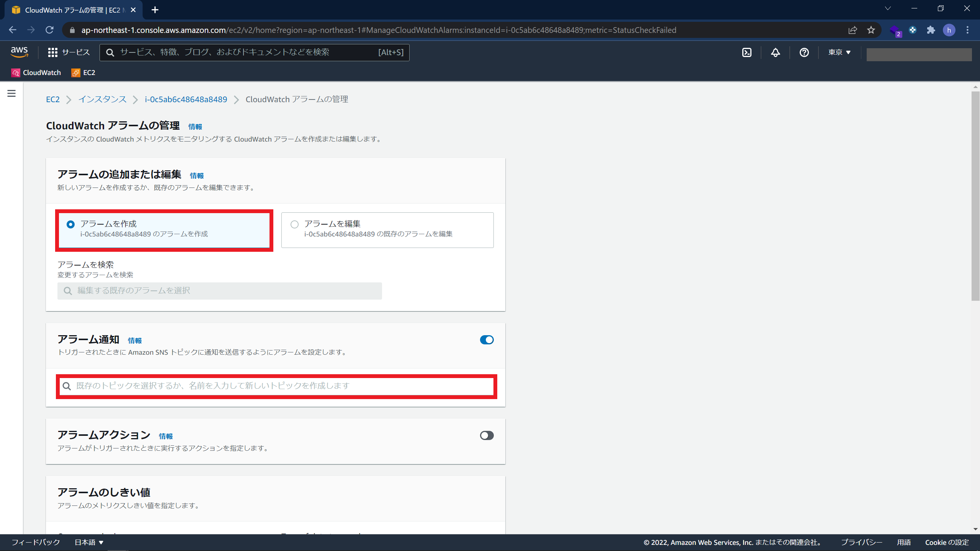980x551 pixels.
Task: Click the EC2 breadcrumb link
Action: (x=53, y=99)
